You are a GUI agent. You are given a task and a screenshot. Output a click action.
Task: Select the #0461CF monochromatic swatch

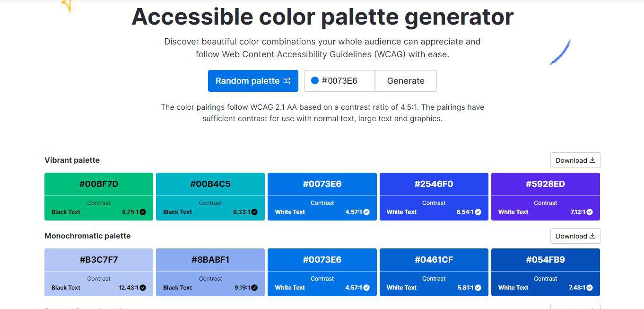coord(434,260)
